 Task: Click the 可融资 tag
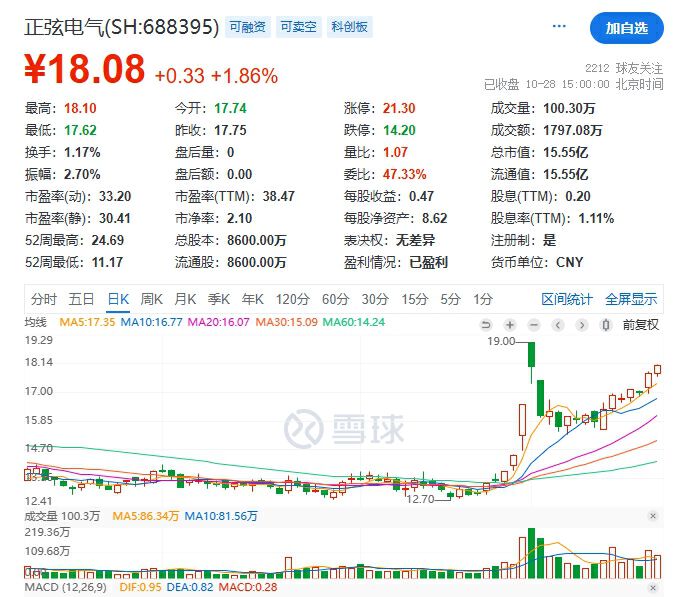pyautogui.click(x=247, y=27)
